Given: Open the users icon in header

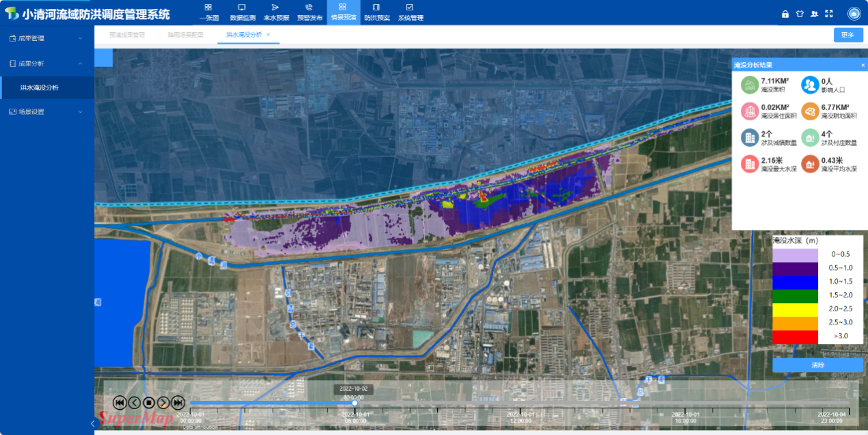Looking at the screenshot, I should 814,14.
